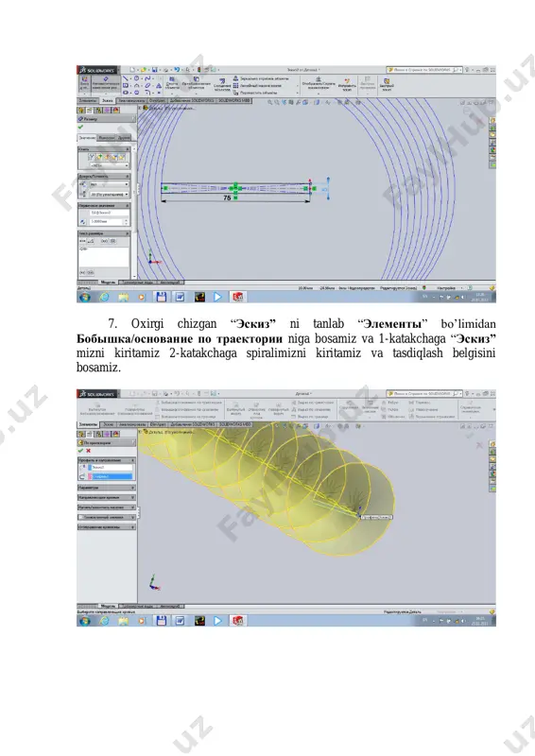Click blue play icon in lower taskbar

pos(217,621)
